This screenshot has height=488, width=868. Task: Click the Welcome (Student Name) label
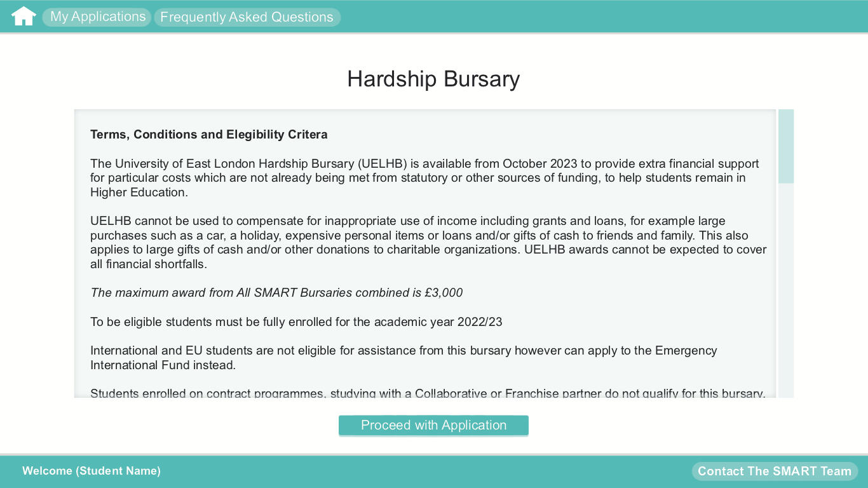(92, 471)
